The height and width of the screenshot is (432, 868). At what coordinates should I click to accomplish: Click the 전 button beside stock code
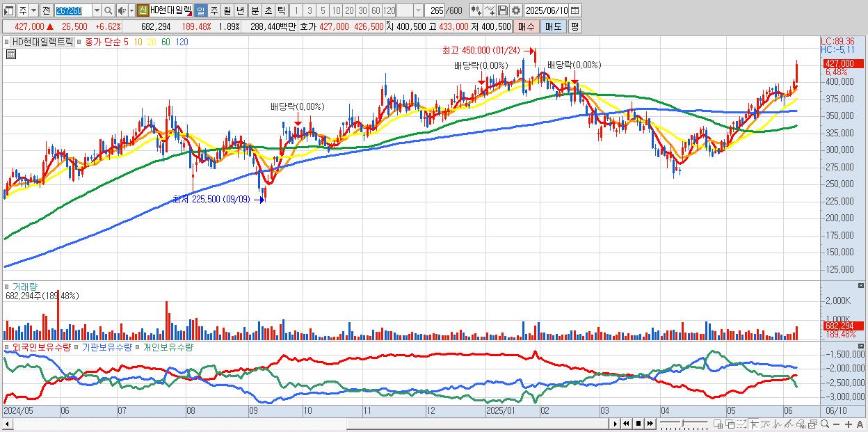[46, 10]
